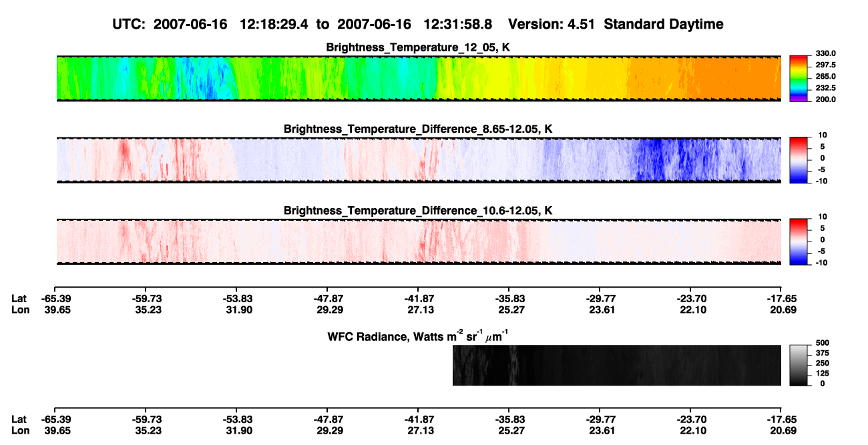The width and height of the screenshot is (868, 445).
Task: Click the 'Lat' label on the bottom axis
Action: tap(19, 419)
